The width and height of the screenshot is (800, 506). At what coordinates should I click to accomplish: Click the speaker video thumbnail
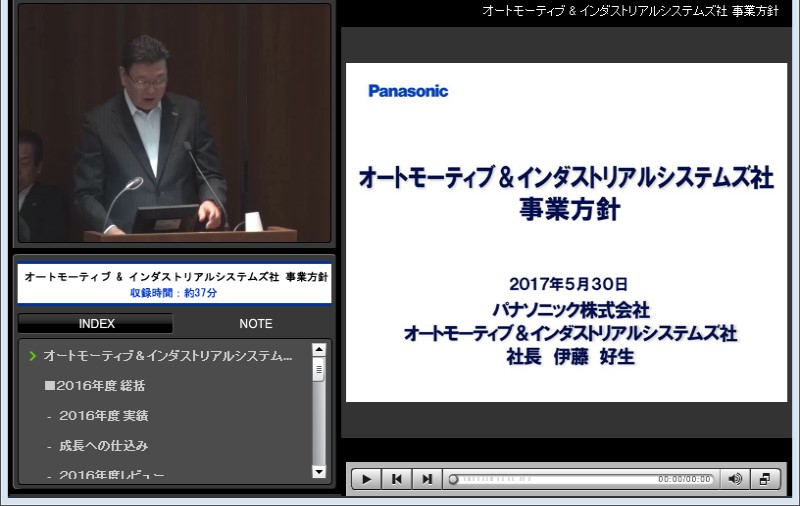coord(174,123)
